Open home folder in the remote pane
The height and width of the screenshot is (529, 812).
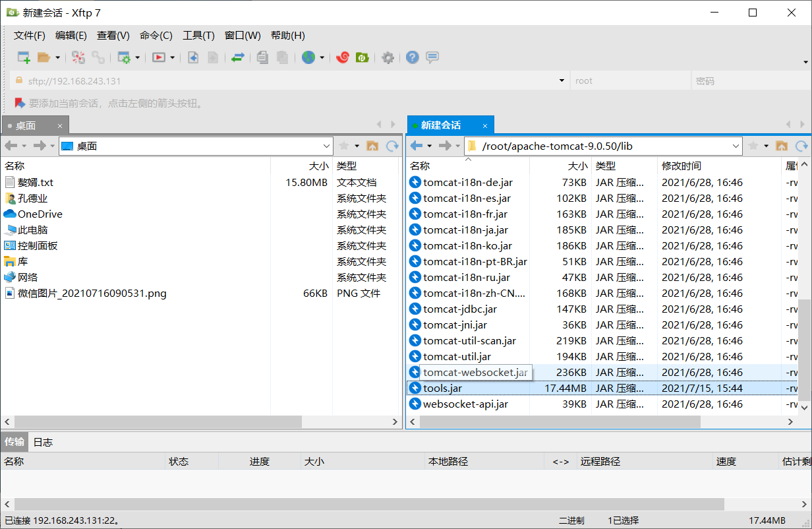[x=782, y=146]
